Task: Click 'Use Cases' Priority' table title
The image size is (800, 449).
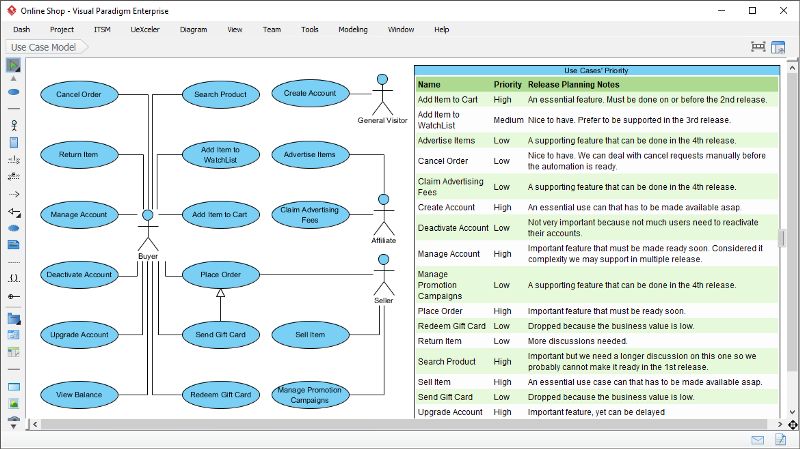Action: coord(596,70)
